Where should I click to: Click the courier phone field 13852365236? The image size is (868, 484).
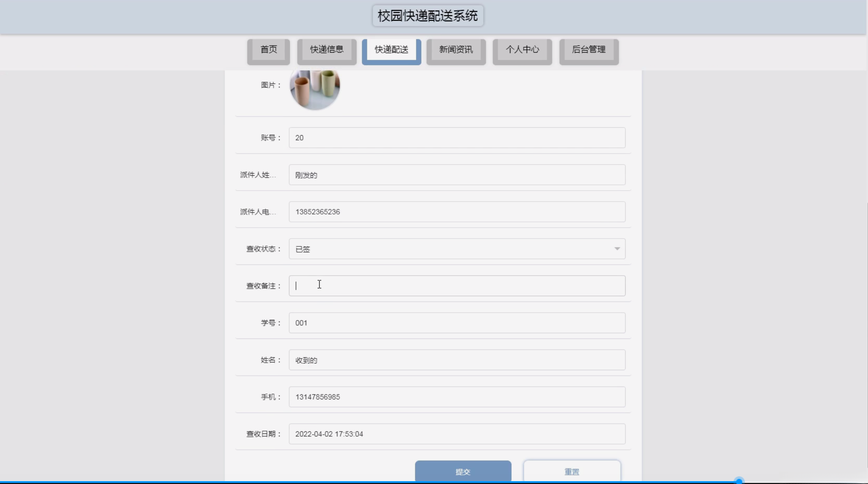click(457, 212)
